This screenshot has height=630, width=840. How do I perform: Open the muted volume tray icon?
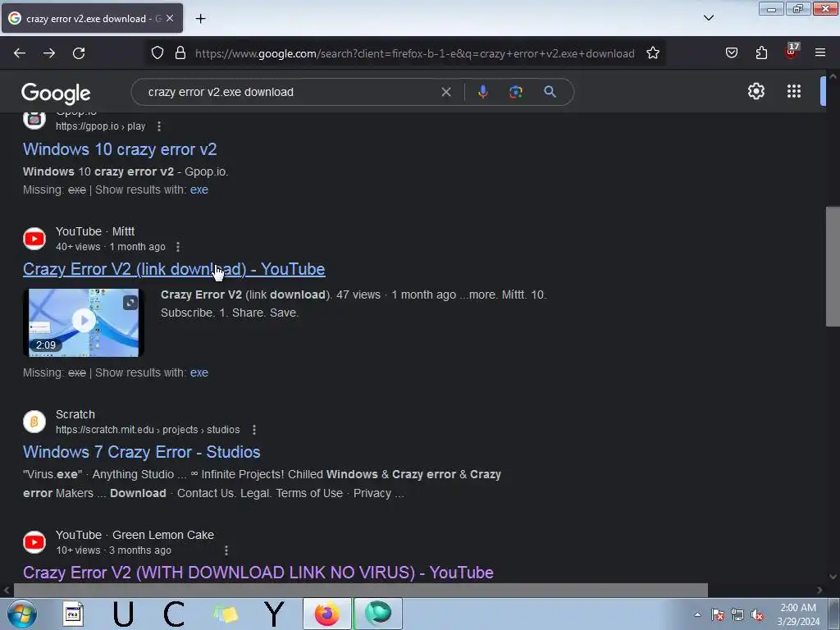pos(757,615)
